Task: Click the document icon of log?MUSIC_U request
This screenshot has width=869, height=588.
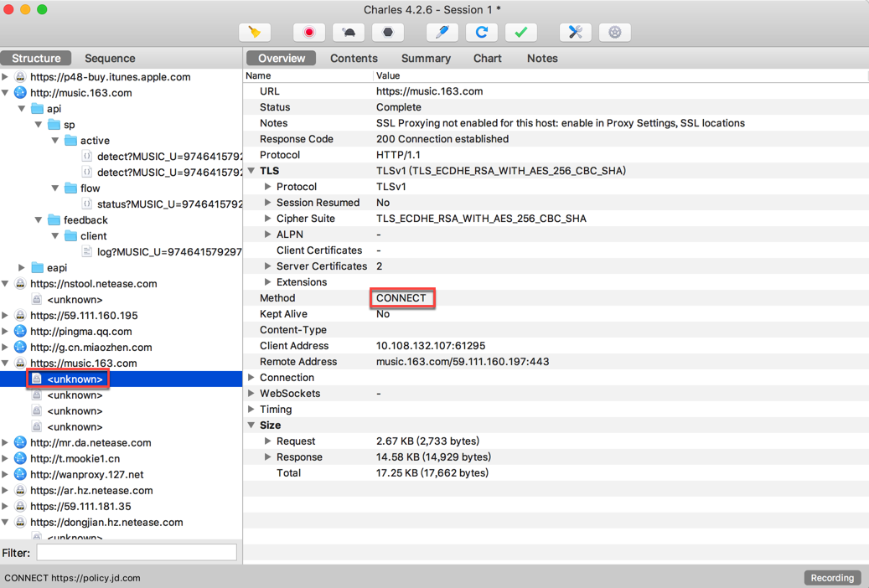Action: [87, 251]
